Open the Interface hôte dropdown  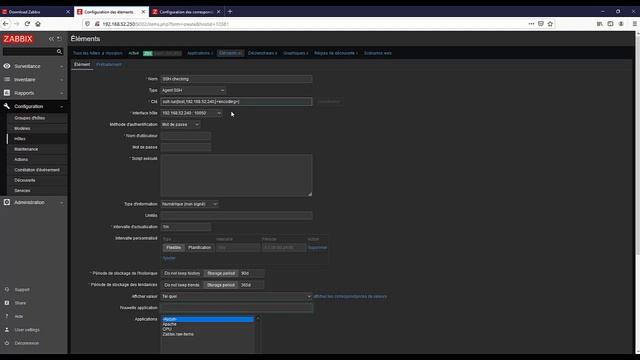pyautogui.click(x=191, y=113)
